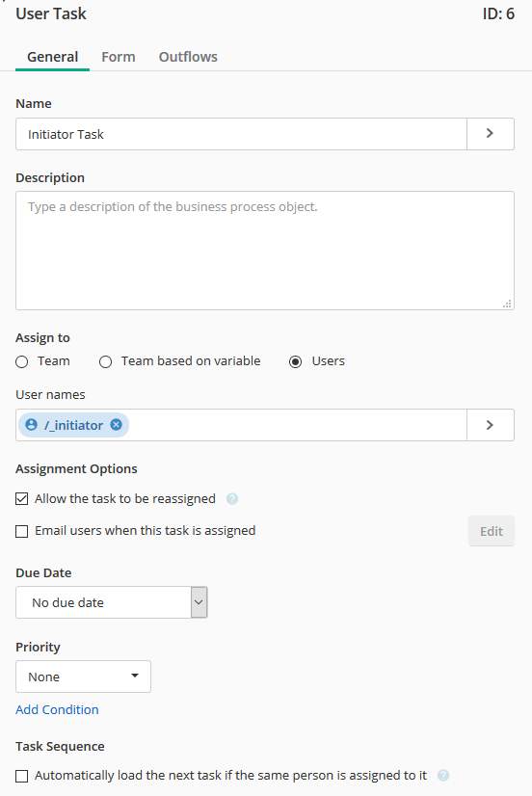532x796 pixels.
Task: Enable Email users when this task is assigned
Action: [22, 532]
